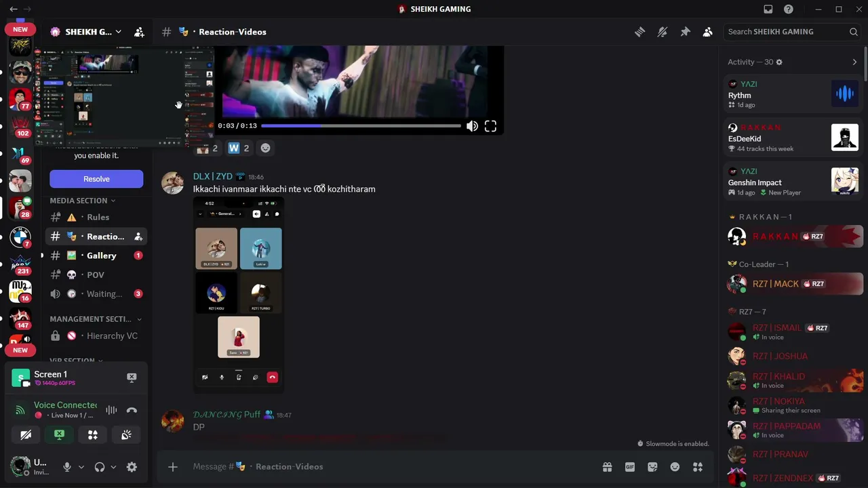The height and width of the screenshot is (488, 868).
Task: Open the Rules channel
Action: [95, 218]
